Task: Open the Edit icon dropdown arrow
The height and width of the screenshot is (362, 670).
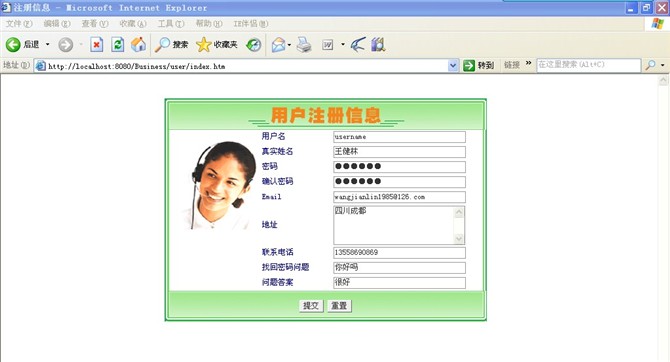Action: click(343, 44)
